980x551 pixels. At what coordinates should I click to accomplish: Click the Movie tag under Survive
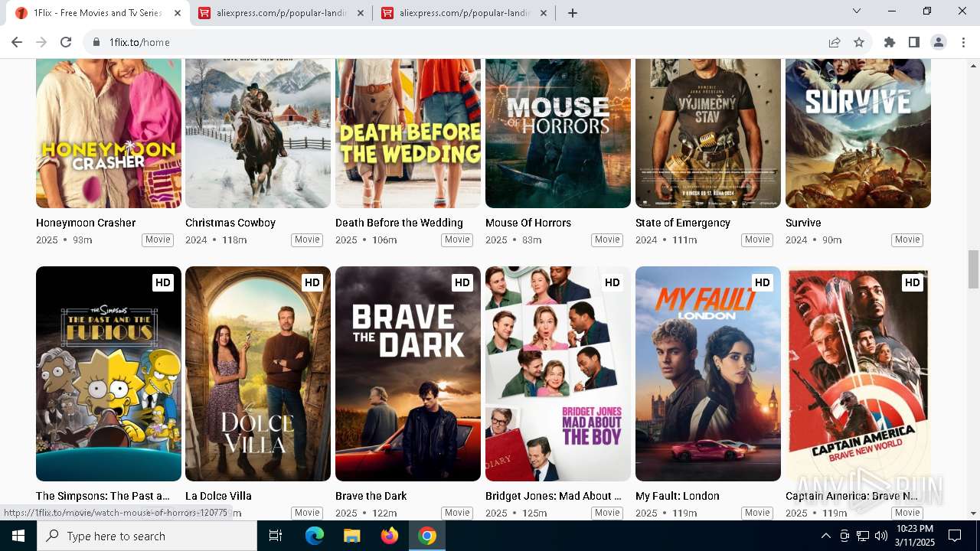(907, 240)
